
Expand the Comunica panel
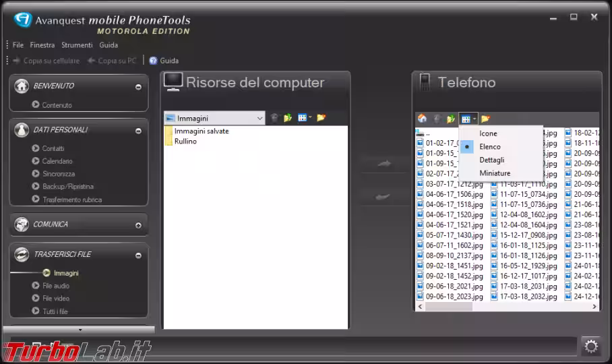(138, 226)
